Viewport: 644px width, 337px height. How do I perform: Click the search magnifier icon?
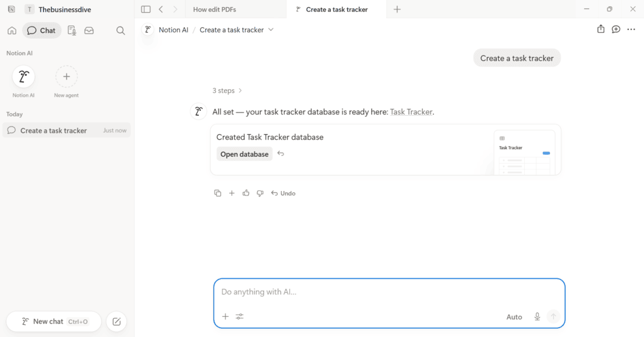pos(121,30)
